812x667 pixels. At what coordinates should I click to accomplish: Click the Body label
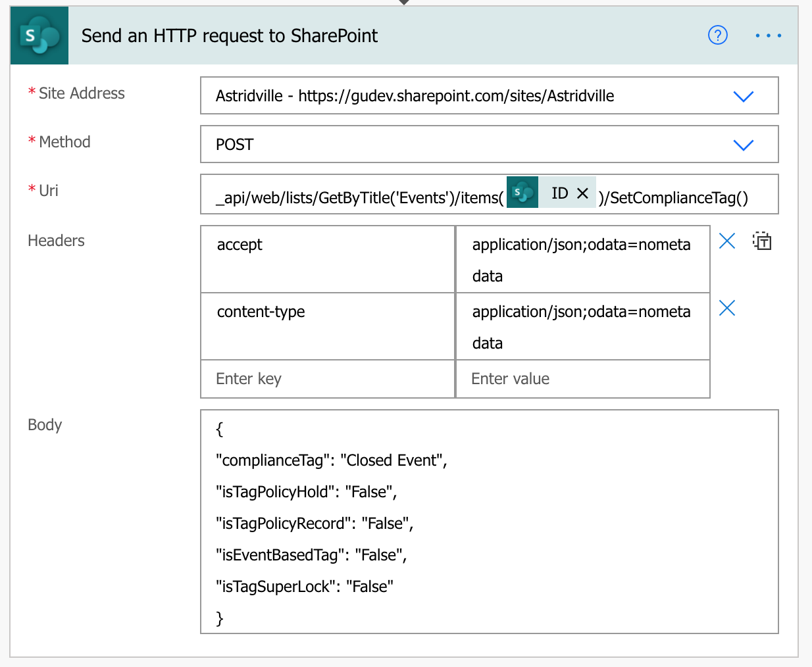click(45, 425)
